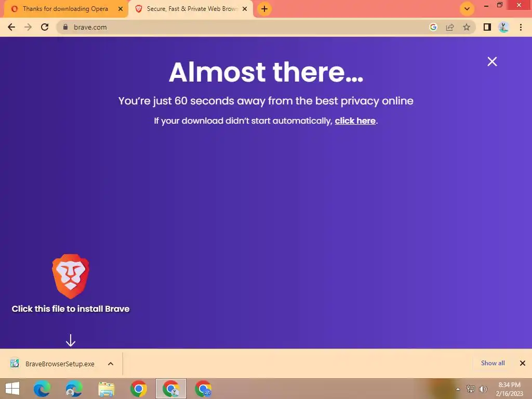This screenshot has width=532, height=399.
Task: Close the Brave tab
Action: pos(245,9)
